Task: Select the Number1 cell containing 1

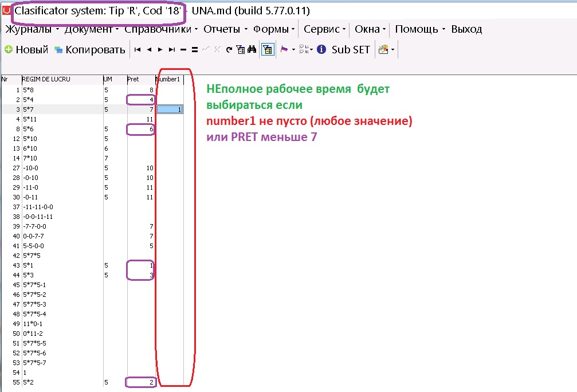Action: (x=170, y=109)
